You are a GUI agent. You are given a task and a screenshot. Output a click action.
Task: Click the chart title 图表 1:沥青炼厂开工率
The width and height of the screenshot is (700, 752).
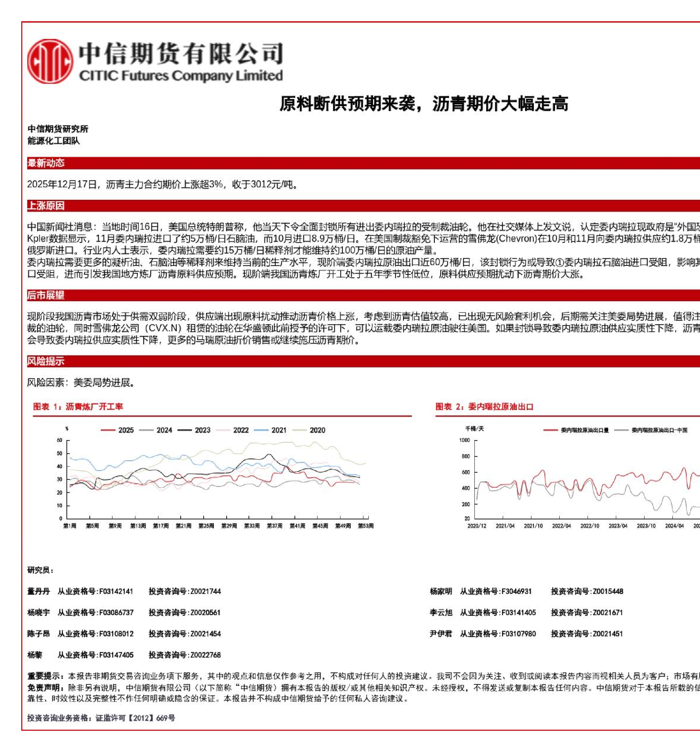point(78,407)
